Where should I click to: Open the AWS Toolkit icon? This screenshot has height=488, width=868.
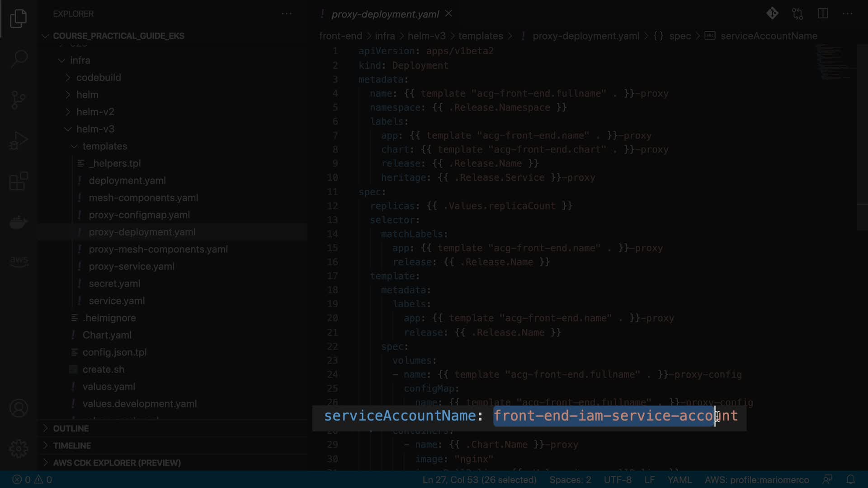point(19,261)
